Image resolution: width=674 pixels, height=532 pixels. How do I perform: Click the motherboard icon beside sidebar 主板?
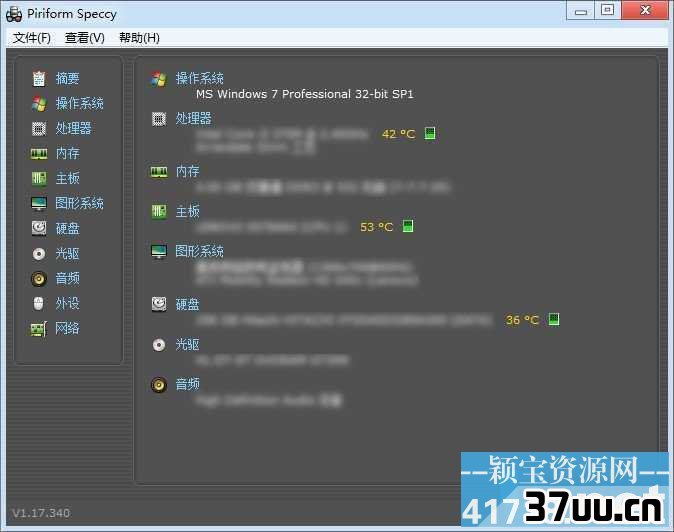[x=39, y=178]
